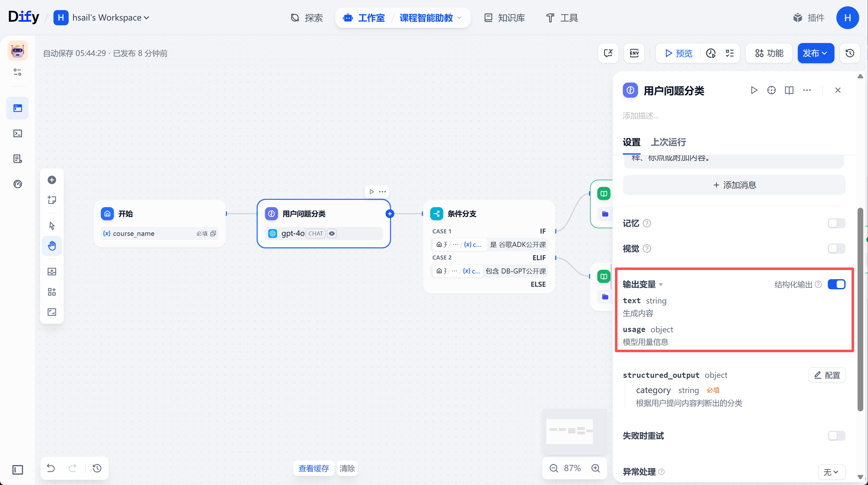
Task: Click the 功能 features button
Action: 769,53
